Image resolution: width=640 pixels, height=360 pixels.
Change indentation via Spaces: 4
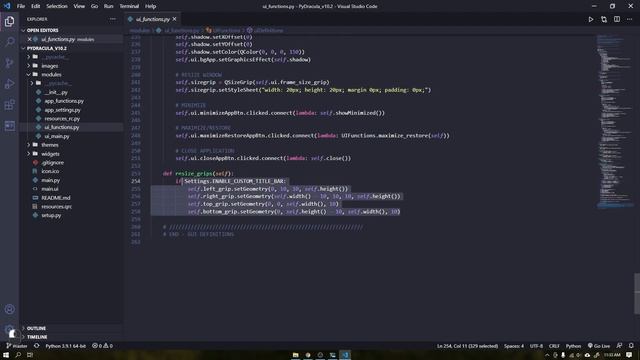(x=513, y=346)
